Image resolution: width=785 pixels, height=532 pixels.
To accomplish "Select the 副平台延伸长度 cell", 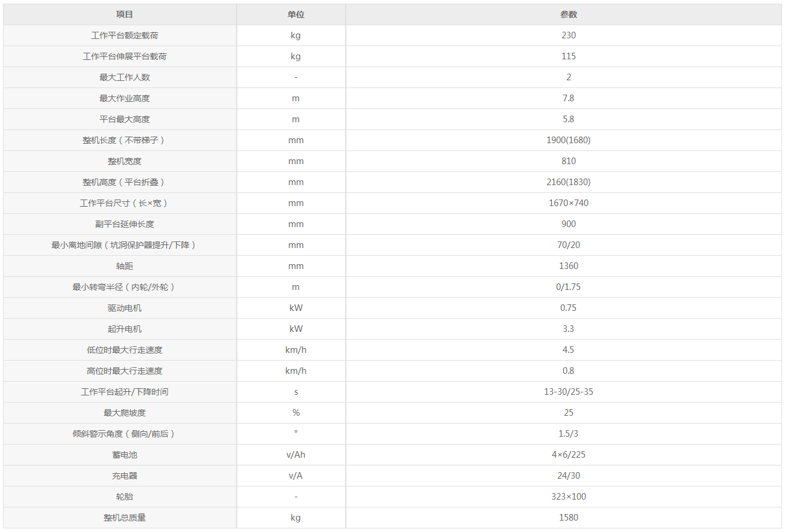I will (125, 224).
